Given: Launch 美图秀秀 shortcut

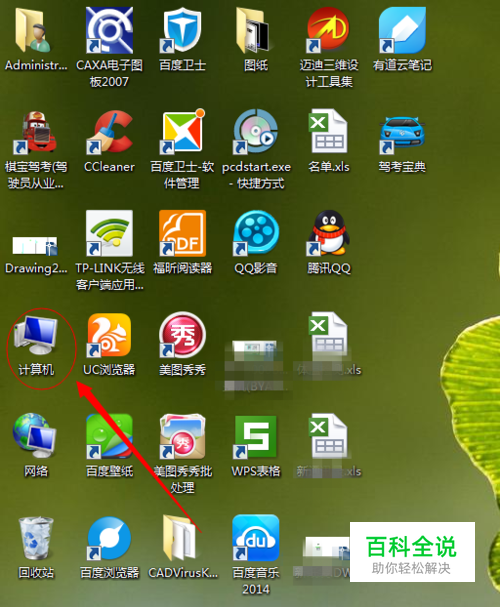Looking at the screenshot, I should tap(182, 335).
